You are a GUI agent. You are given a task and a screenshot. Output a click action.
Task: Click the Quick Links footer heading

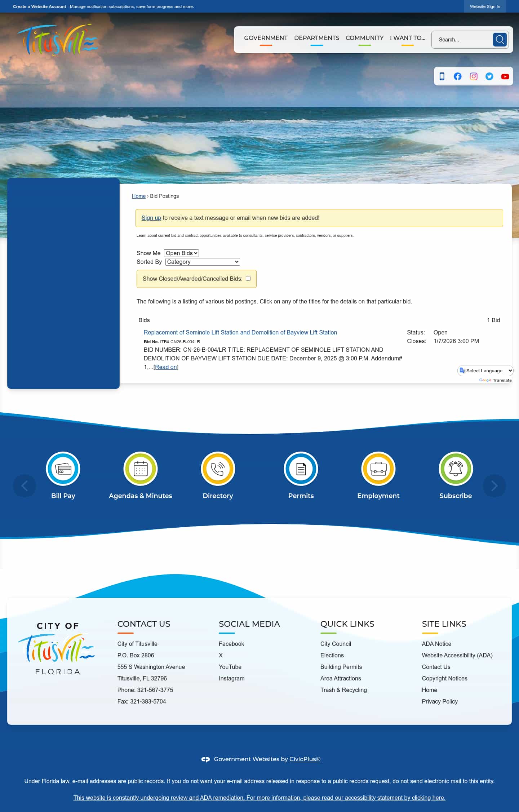coord(347,624)
